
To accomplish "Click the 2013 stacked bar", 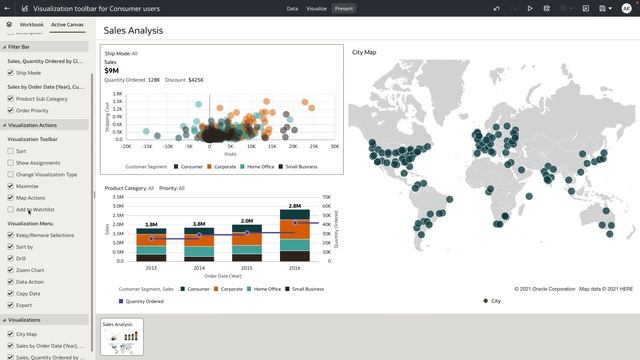I will 151,244.
